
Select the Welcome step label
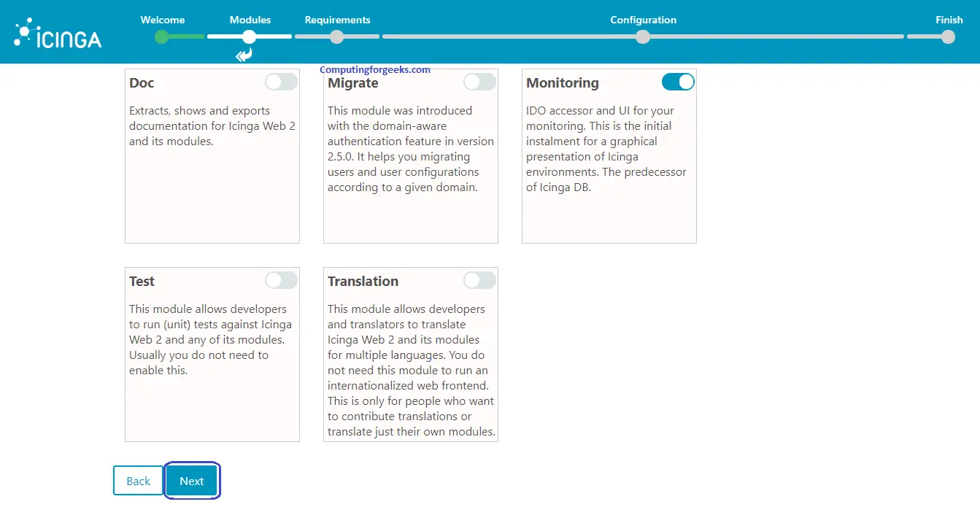[163, 20]
